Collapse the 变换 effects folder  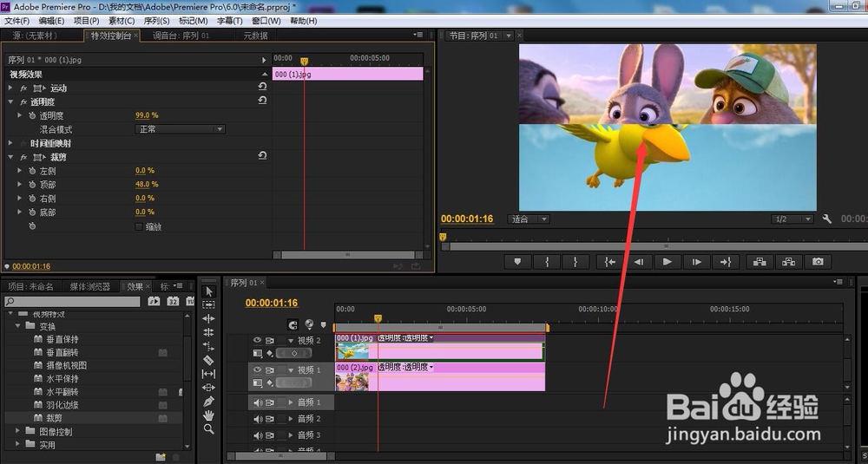17,326
